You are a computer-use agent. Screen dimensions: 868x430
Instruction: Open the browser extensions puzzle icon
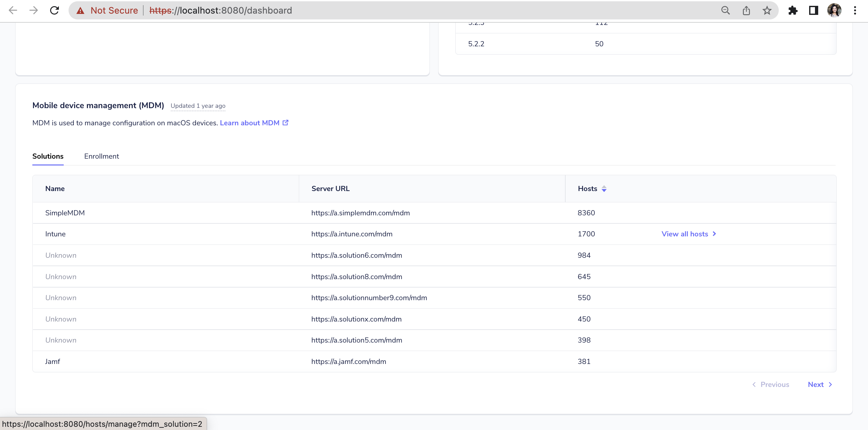(x=793, y=10)
